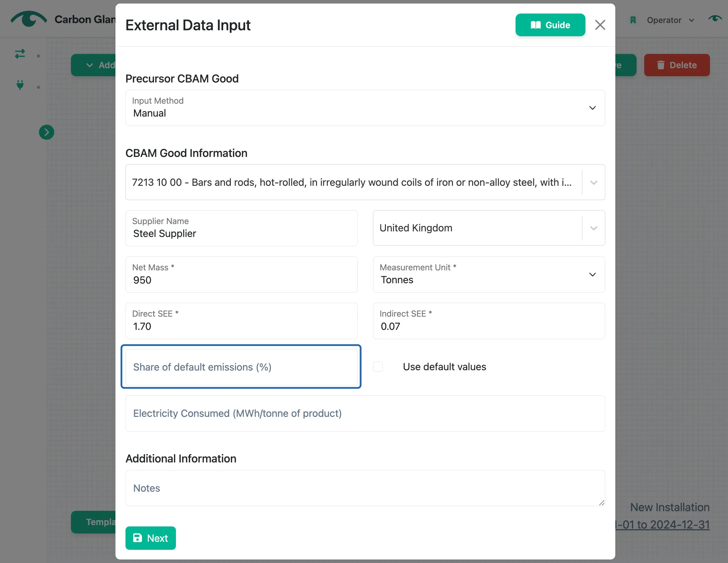
Task: Expand sidebar with green arrow circle
Action: click(x=47, y=132)
